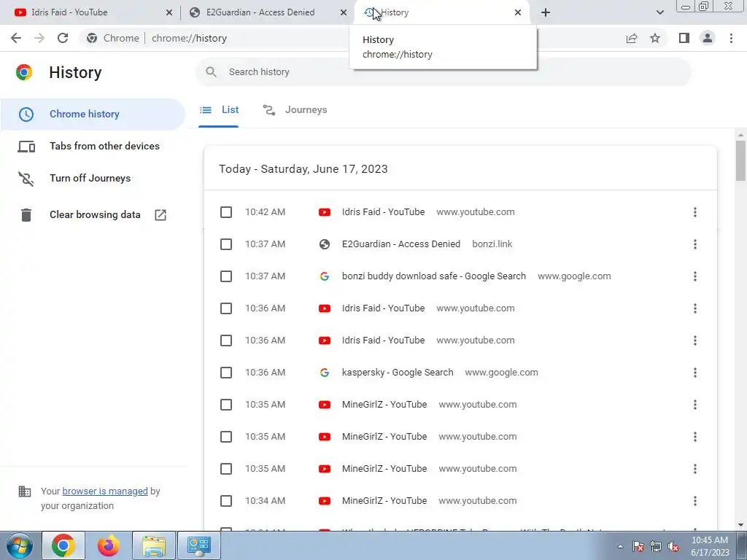Viewport: 747px width, 560px height.
Task: Click the profile avatar icon
Action: (x=708, y=38)
